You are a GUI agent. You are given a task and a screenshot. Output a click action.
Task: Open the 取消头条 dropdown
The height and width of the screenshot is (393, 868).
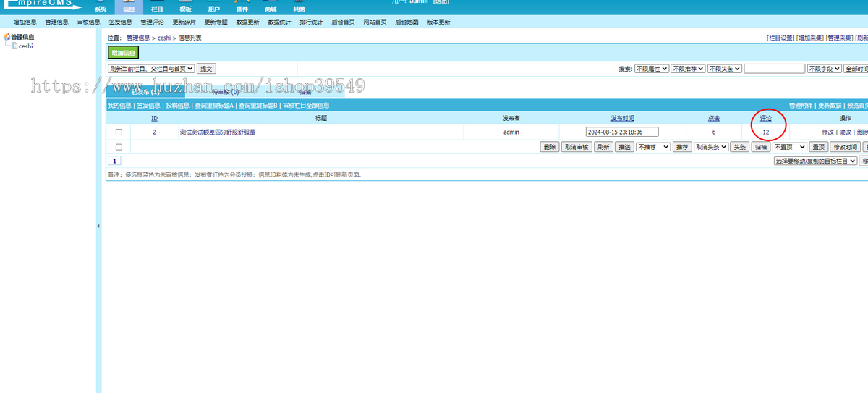(x=711, y=147)
